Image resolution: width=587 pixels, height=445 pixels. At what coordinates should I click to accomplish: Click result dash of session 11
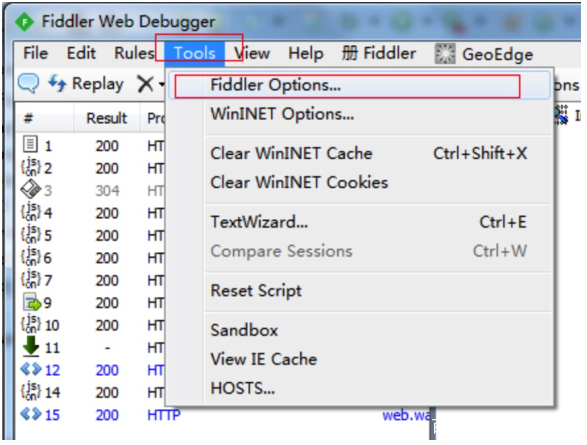tap(107, 348)
